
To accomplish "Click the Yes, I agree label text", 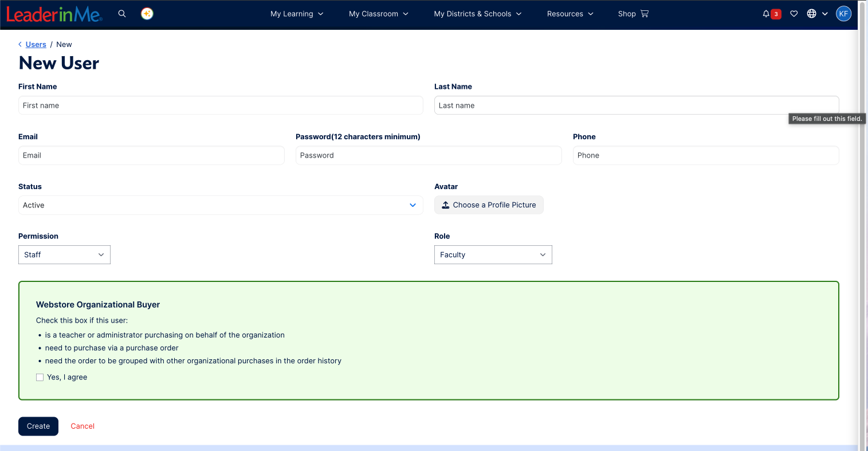I will [67, 377].
